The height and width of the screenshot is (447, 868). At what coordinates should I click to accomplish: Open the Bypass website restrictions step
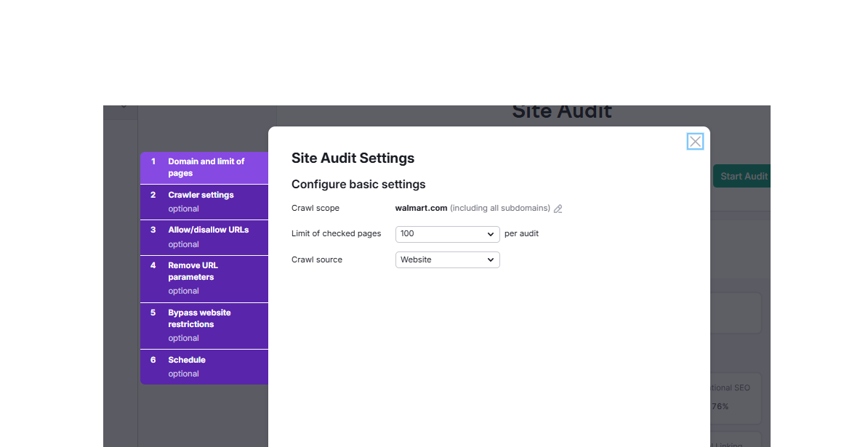coord(204,325)
